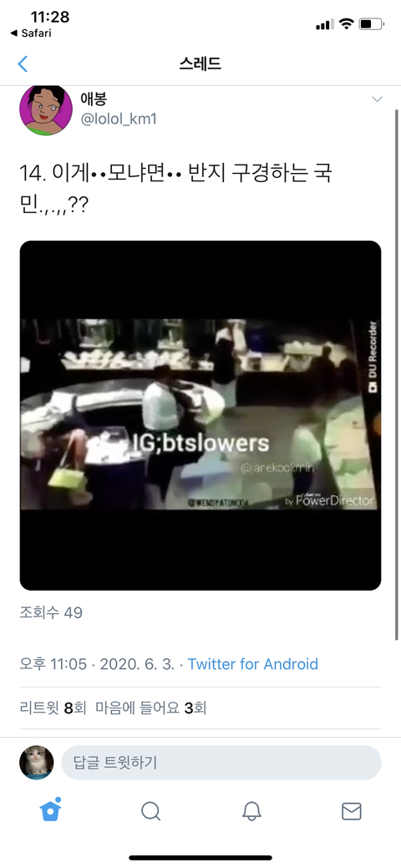This screenshot has width=401, height=868.
Task: Expand the tweet options down chevron
Action: click(x=377, y=99)
